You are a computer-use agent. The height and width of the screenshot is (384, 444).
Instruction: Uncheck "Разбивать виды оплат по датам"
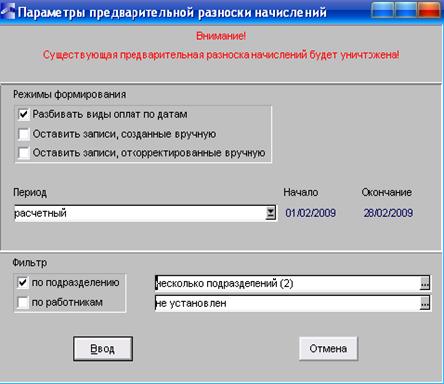(x=24, y=114)
